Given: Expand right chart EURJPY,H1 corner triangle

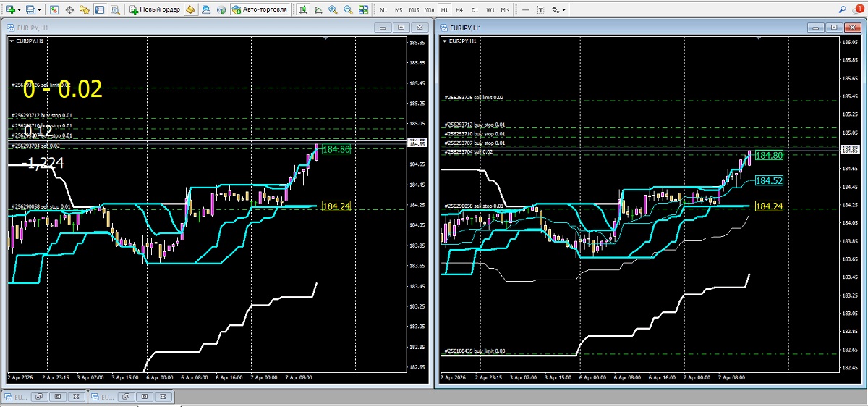Looking at the screenshot, I should pos(444,41).
